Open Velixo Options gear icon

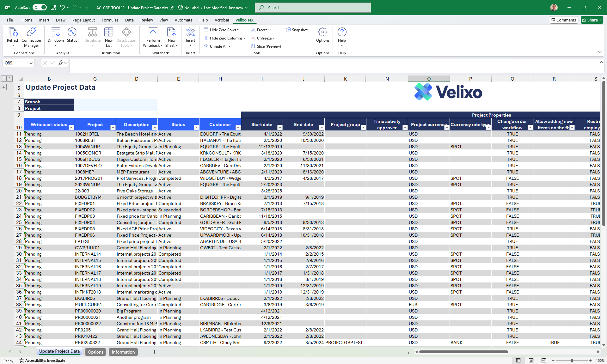click(322, 32)
